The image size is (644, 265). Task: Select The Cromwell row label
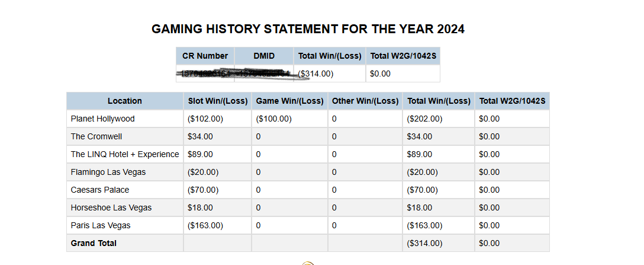click(96, 136)
